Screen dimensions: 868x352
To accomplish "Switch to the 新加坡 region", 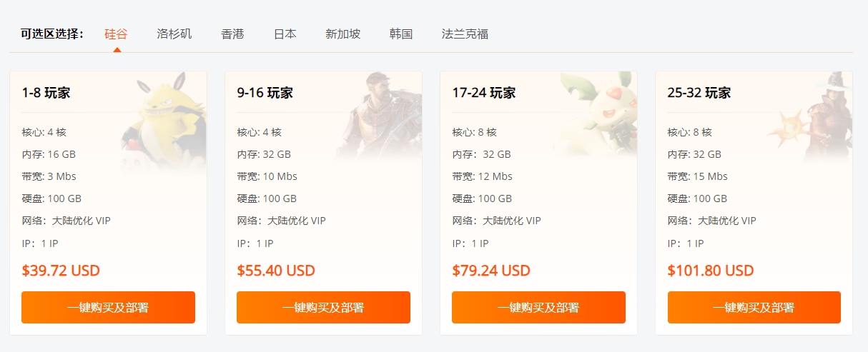I will (x=342, y=34).
